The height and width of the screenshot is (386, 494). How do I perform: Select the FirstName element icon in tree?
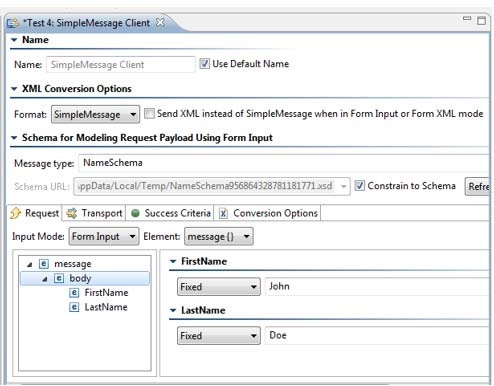tap(74, 293)
